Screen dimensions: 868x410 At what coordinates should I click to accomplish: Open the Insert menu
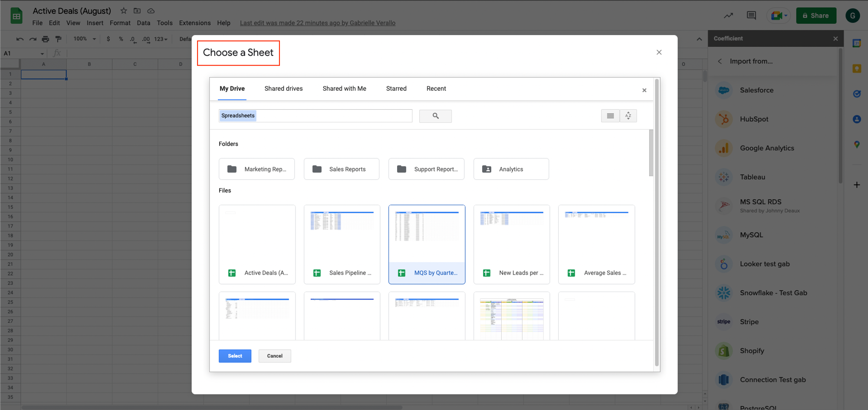tap(95, 23)
